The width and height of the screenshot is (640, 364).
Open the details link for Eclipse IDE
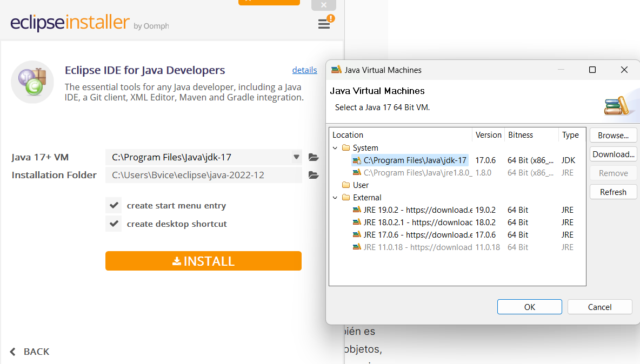pyautogui.click(x=304, y=70)
